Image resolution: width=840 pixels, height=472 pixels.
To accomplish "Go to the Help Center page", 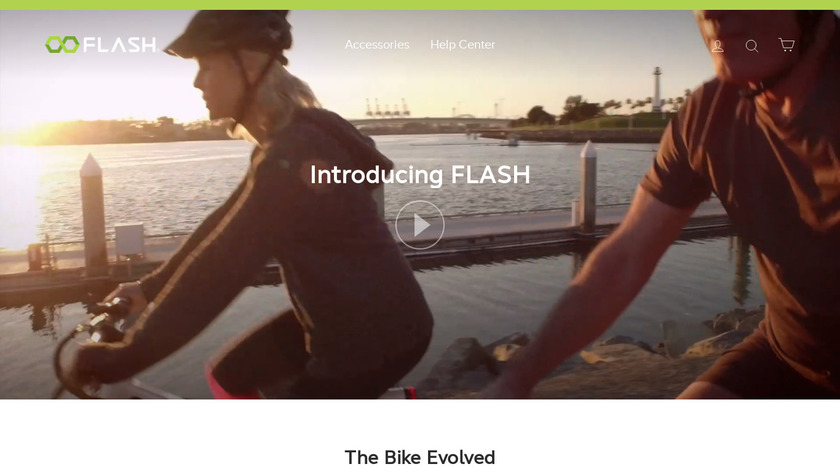I will tap(463, 44).
